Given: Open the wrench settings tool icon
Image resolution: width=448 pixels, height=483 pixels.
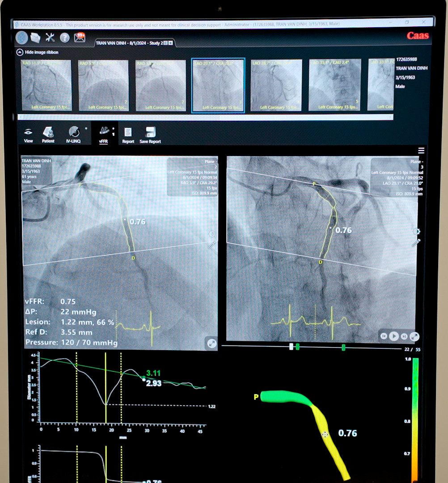Looking at the screenshot, I should 50,38.
